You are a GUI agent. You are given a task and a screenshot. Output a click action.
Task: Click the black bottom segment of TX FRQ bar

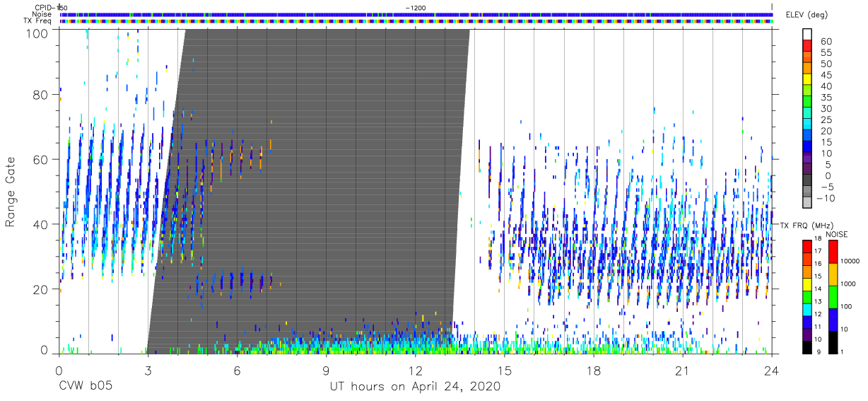tap(807, 347)
